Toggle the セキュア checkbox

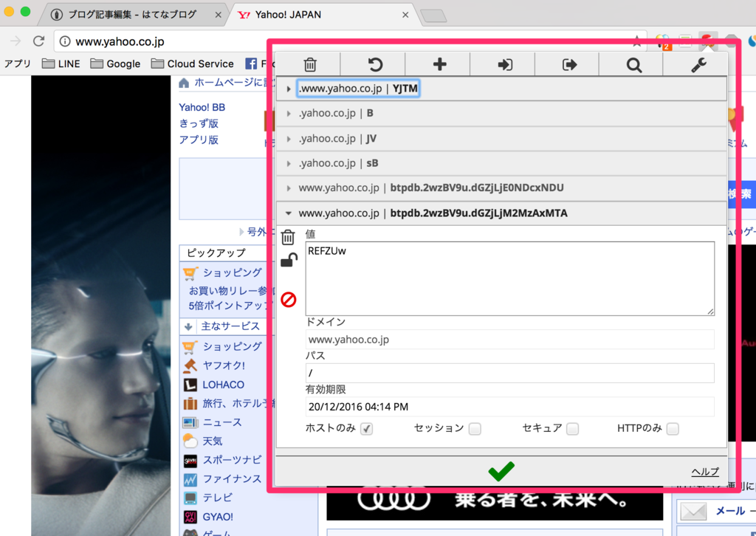pos(572,428)
